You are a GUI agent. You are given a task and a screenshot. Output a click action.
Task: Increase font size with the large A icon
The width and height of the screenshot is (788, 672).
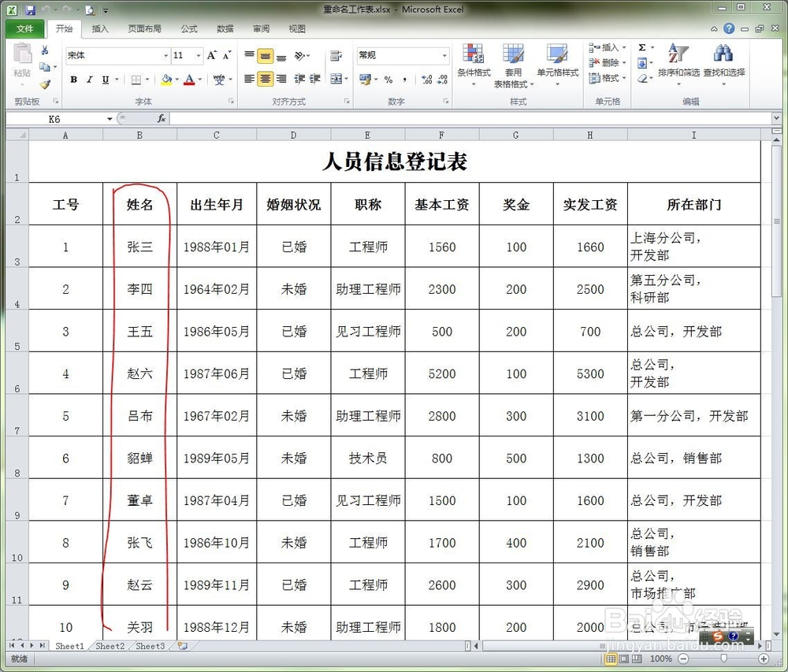coord(211,55)
